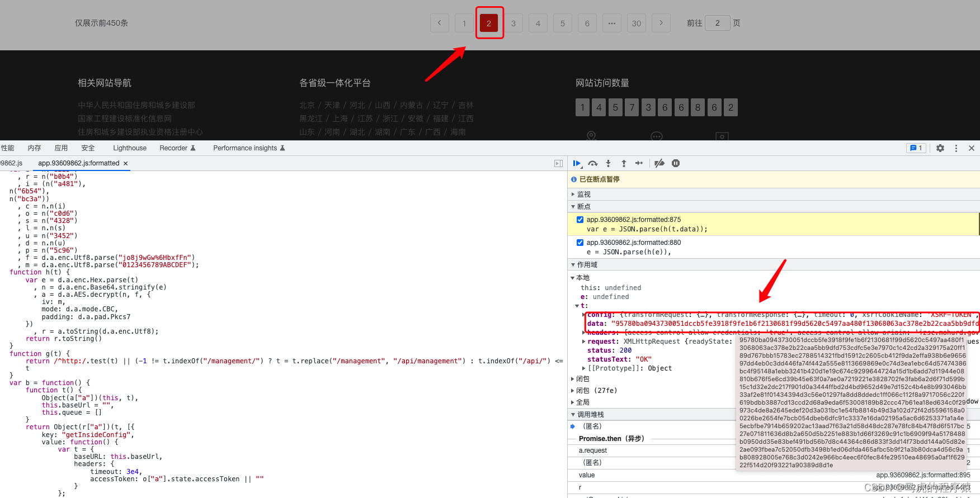Click the function h(t) code line
This screenshot has height=498, width=980.
(40, 272)
